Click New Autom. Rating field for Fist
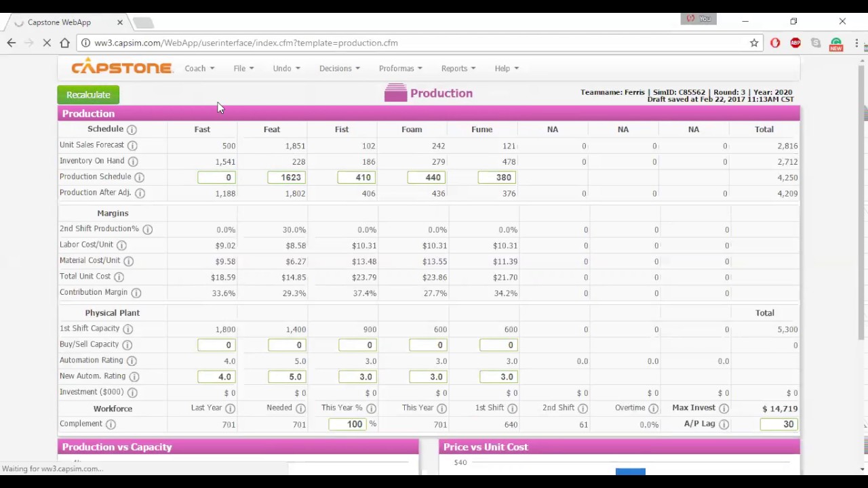The height and width of the screenshot is (488, 868). pyautogui.click(x=357, y=377)
